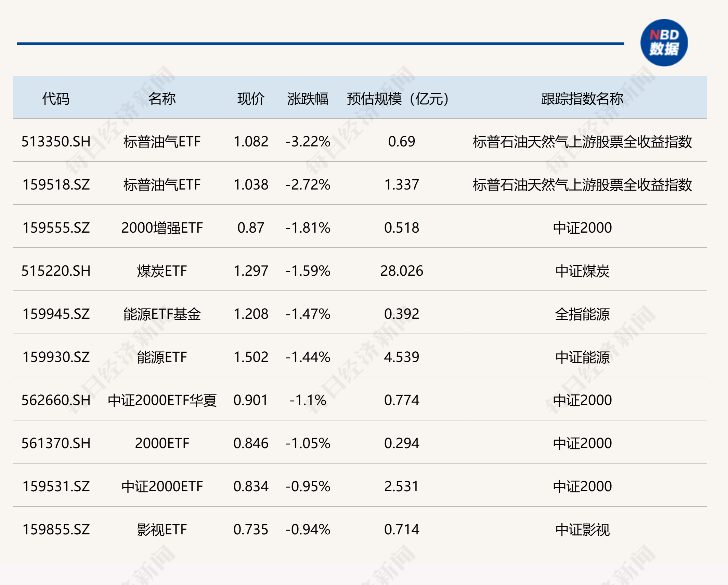Click the -0.95% change value
728x585 pixels.
pyautogui.click(x=308, y=486)
